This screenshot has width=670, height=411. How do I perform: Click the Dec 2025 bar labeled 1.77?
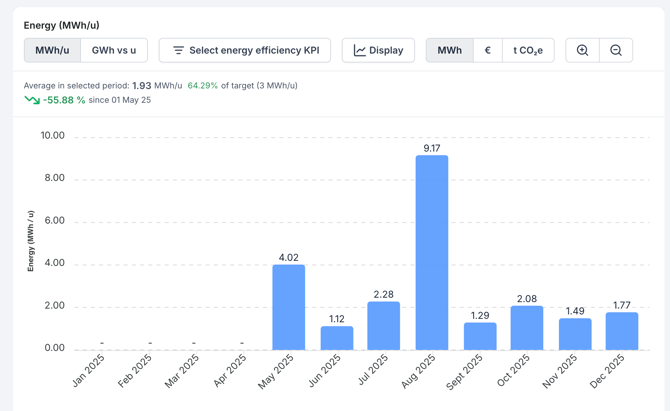[622, 331]
